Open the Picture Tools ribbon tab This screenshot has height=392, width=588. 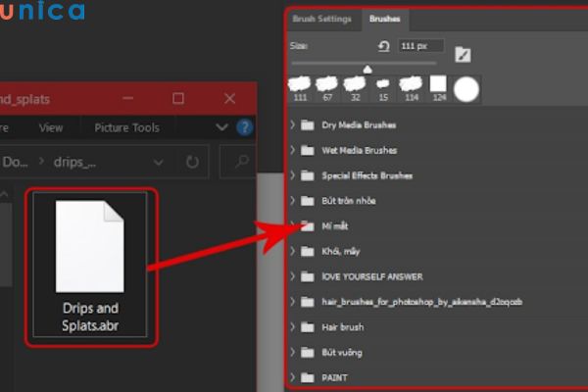pos(126,127)
